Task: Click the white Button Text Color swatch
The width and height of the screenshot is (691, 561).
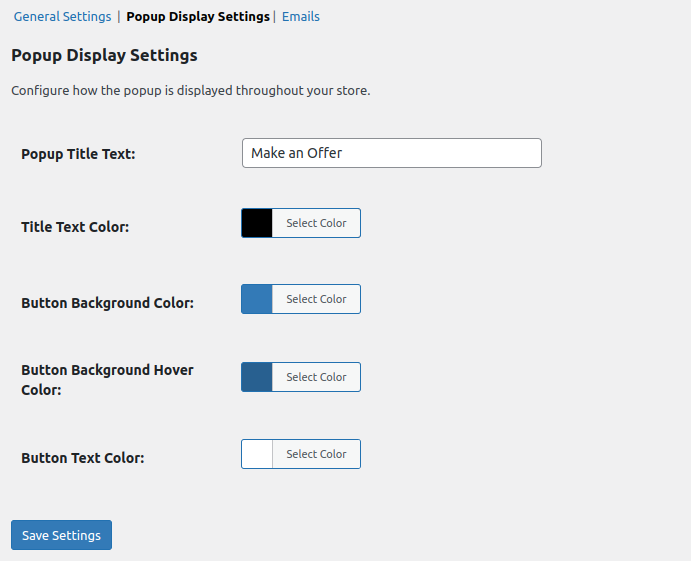Action: tap(257, 454)
